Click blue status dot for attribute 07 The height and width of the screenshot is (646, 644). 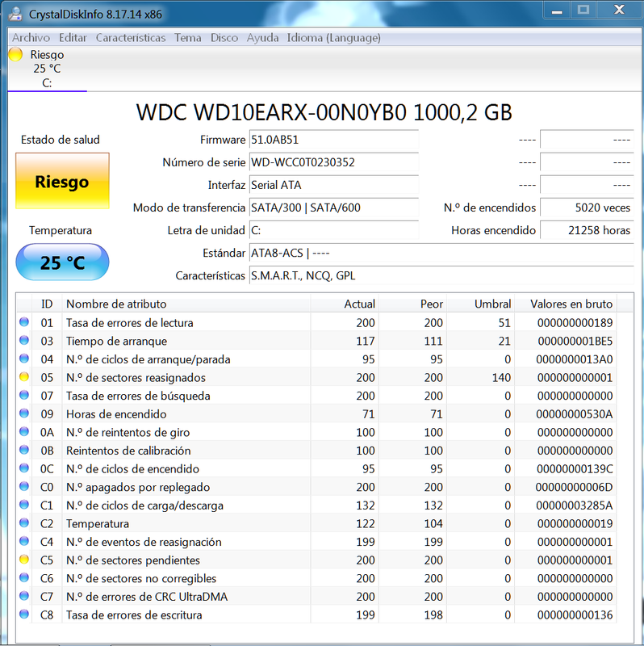pyautogui.click(x=24, y=395)
